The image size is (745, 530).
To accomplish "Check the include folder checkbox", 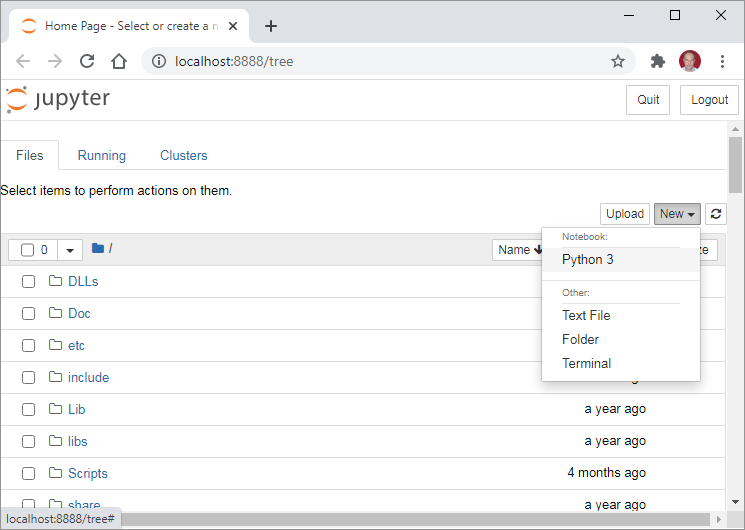I will 29,377.
